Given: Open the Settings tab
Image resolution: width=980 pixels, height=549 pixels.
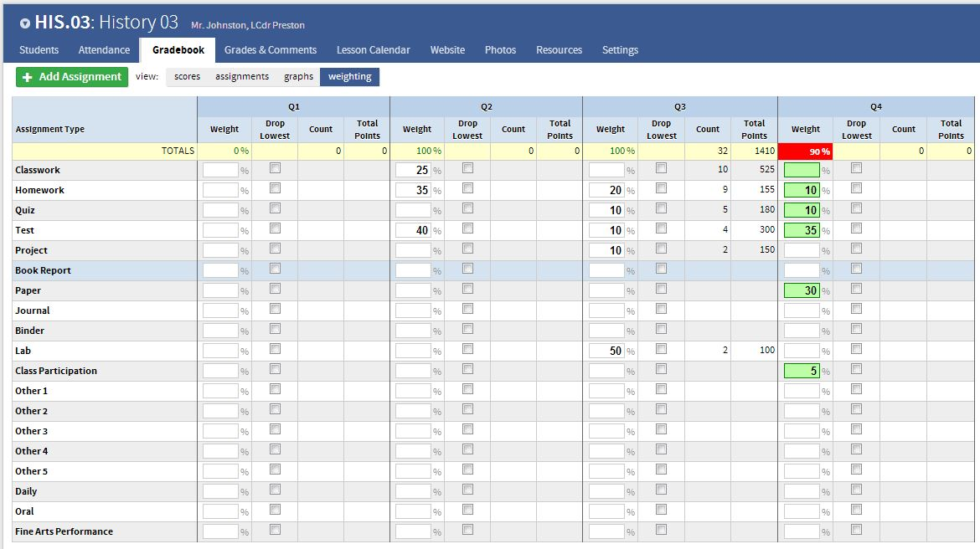Looking at the screenshot, I should point(620,50).
